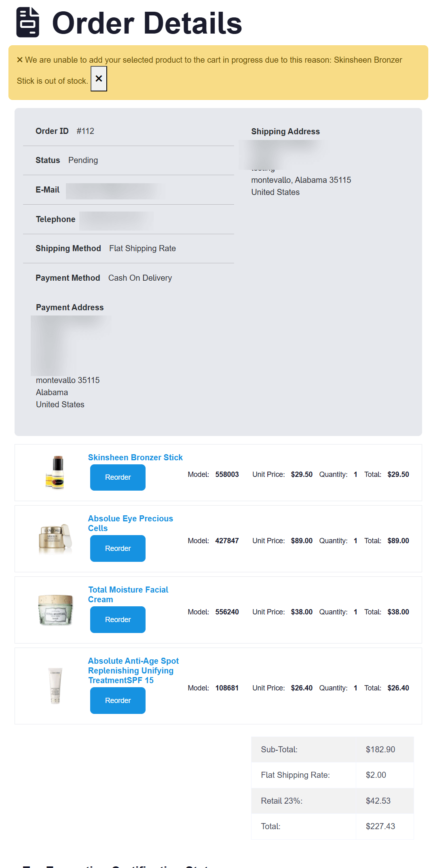
Task: Reorder Absolue Eye Precious Cells
Action: click(x=118, y=548)
